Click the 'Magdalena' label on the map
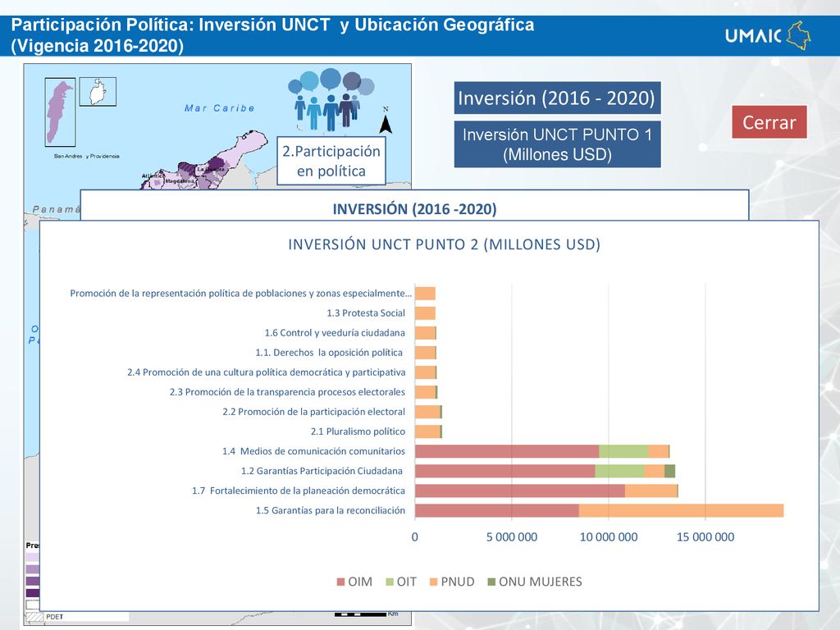This screenshot has width=840, height=630. click(x=180, y=181)
